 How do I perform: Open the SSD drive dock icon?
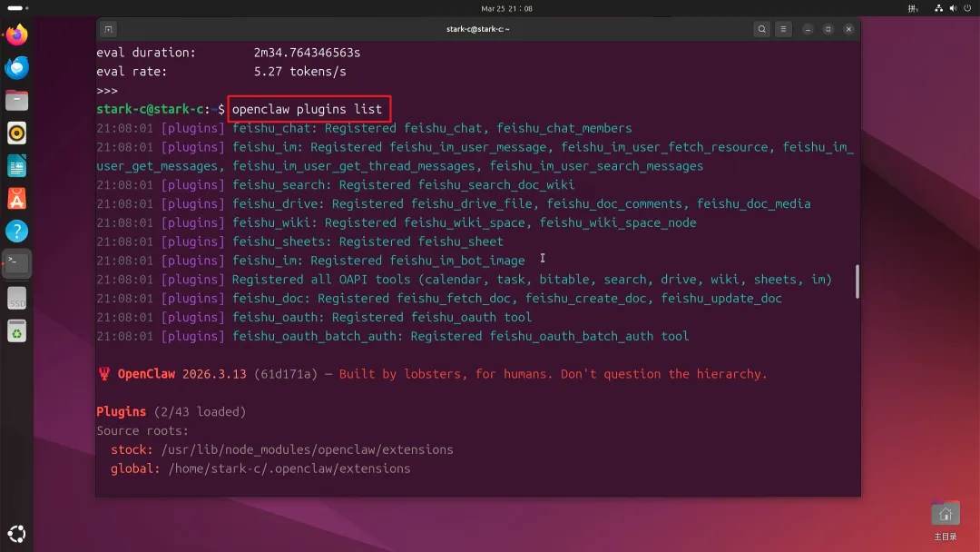(17, 298)
